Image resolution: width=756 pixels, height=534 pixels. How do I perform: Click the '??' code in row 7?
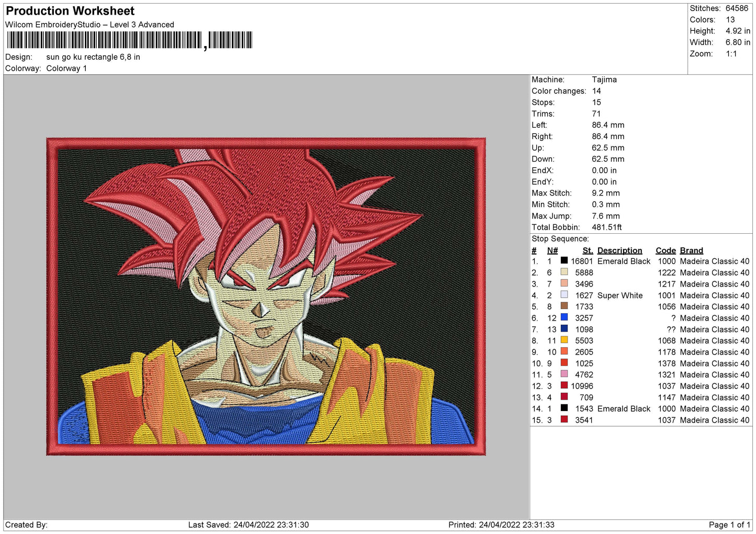pyautogui.click(x=671, y=330)
